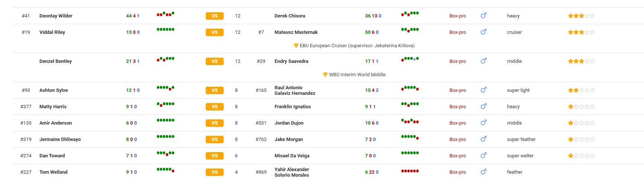Click the star rating for Wilder bout
Screen dimensions: 644x183
pyautogui.click(x=581, y=16)
